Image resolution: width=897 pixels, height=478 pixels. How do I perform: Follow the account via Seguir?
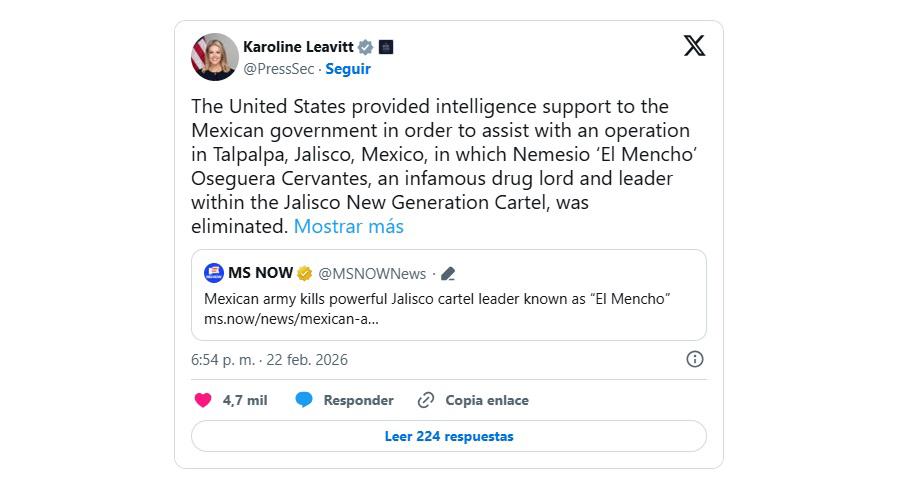pos(348,69)
